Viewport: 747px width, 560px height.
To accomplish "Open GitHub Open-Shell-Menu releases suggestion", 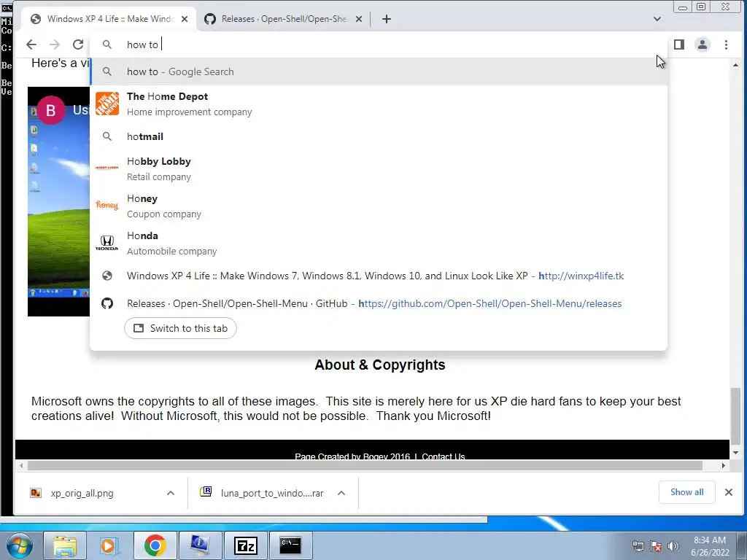I will tap(379, 303).
